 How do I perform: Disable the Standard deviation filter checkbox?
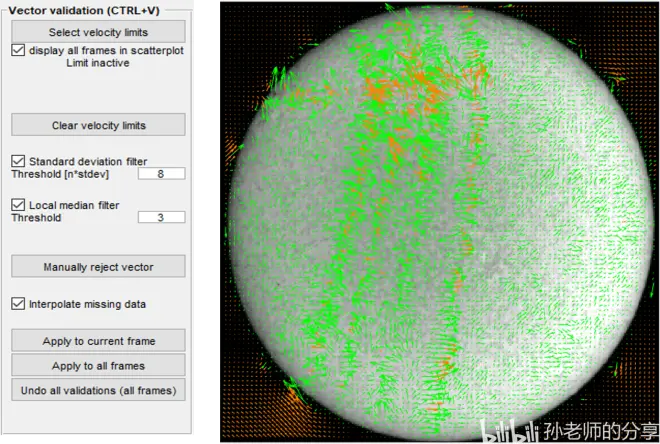(18, 161)
